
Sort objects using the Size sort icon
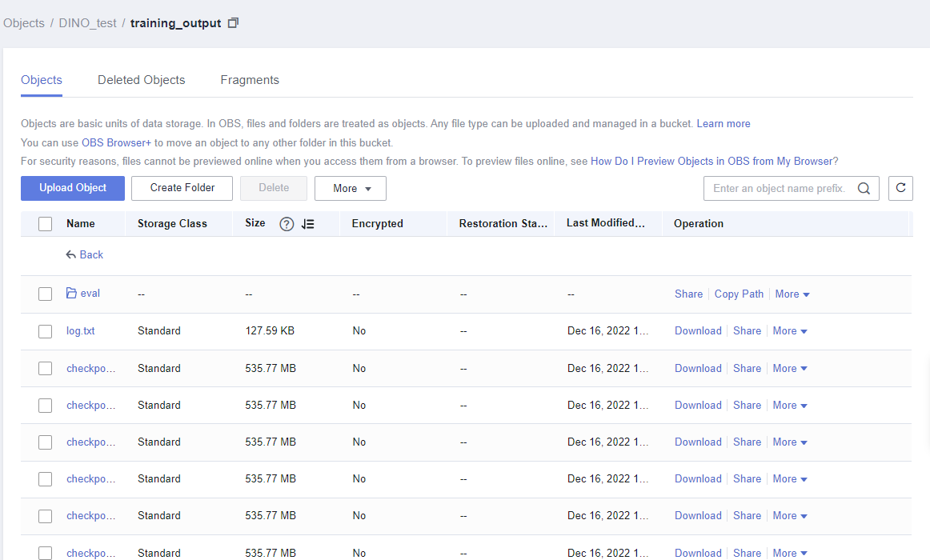pyautogui.click(x=308, y=224)
